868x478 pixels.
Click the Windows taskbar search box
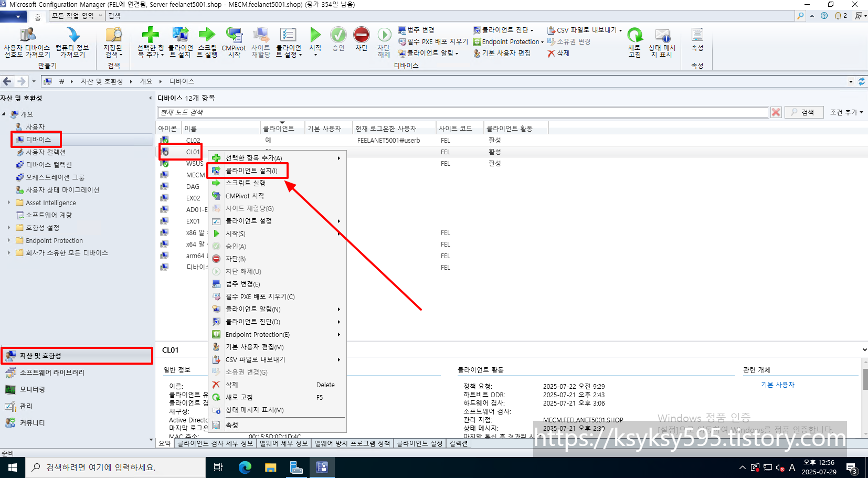tap(115, 467)
